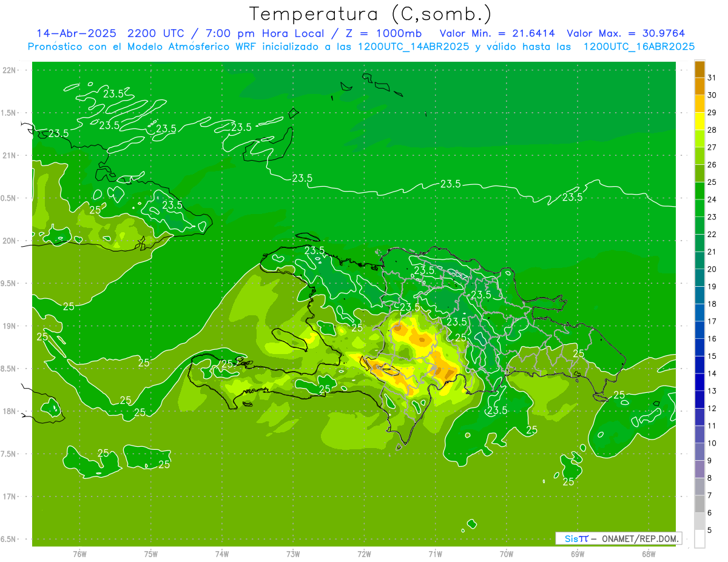Select the 'Z = 1000mb' level label
The image size is (728, 562).
(x=383, y=33)
